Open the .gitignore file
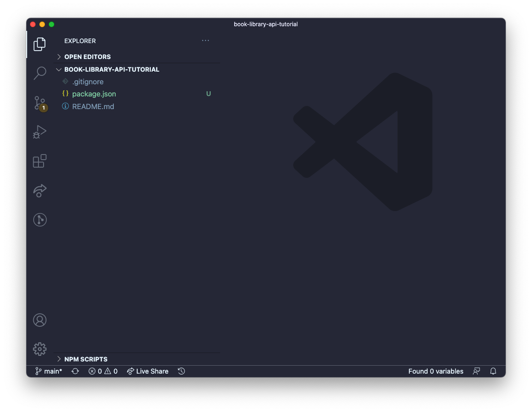 click(137, 82)
